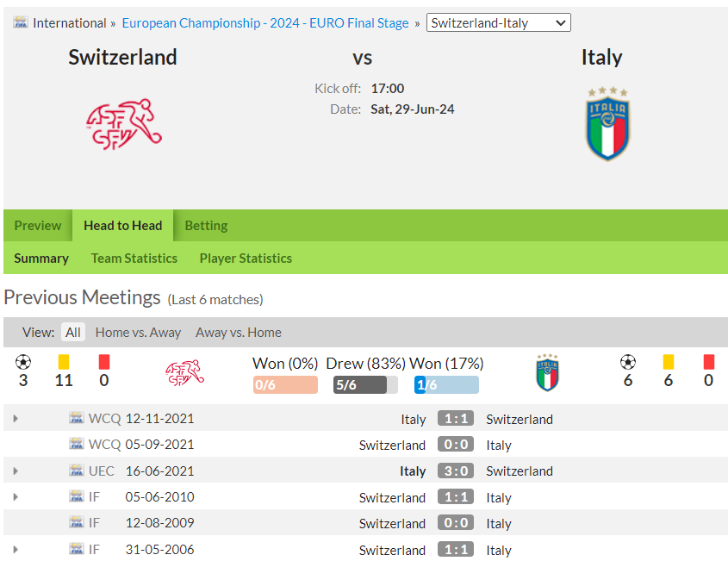Click Switzerland's goals football icon
The image size is (728, 586).
23,362
